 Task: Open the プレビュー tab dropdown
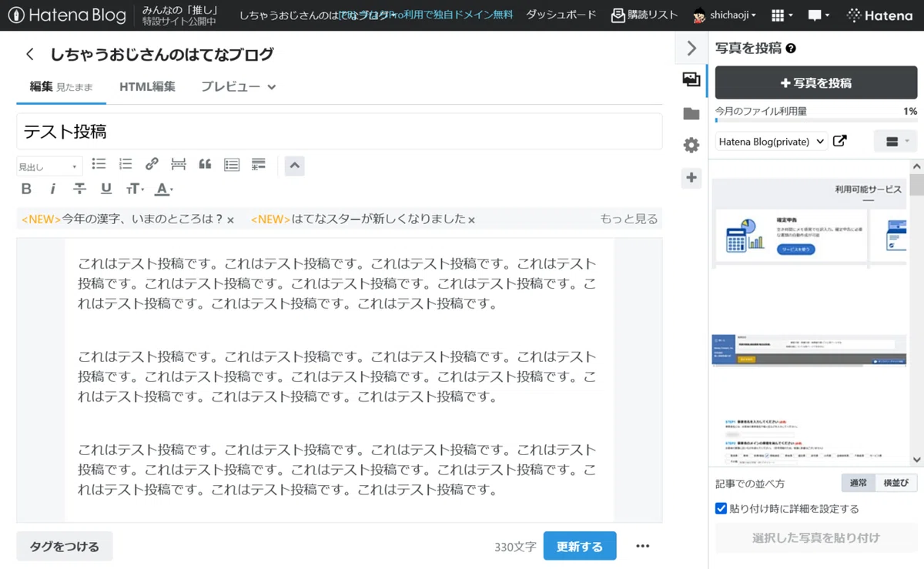point(239,87)
